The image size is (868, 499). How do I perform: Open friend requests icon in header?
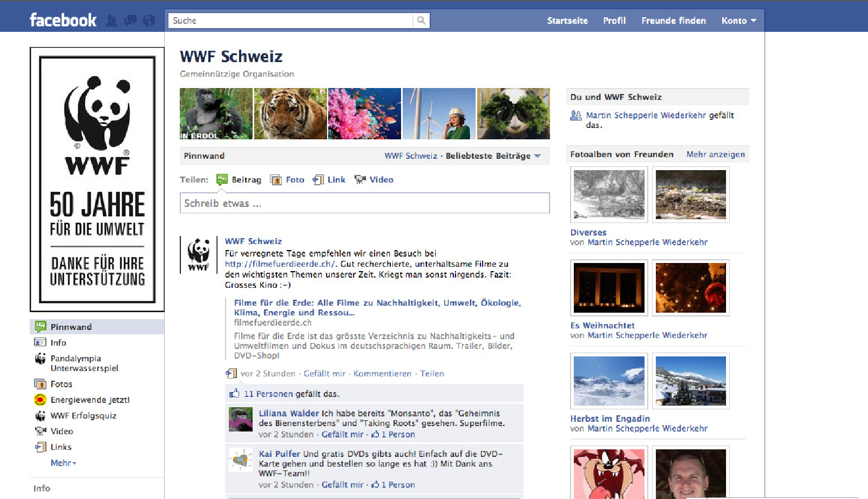(112, 21)
